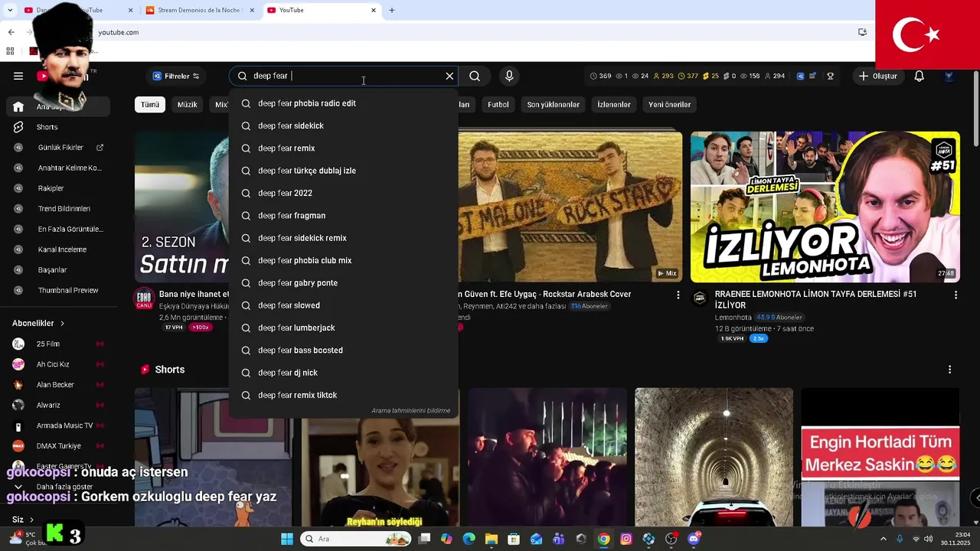The image size is (980, 551).
Task: Choose suggestion deep fear remix
Action: (x=343, y=148)
